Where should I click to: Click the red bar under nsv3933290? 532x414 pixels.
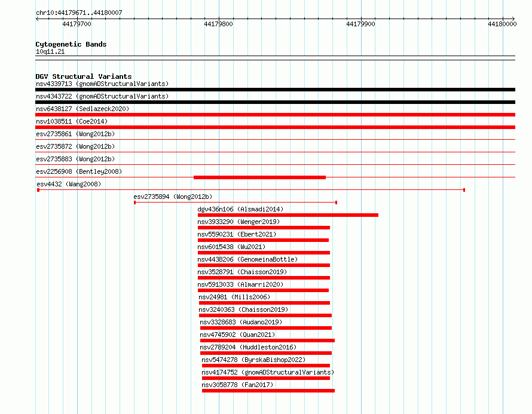[x=264, y=228]
